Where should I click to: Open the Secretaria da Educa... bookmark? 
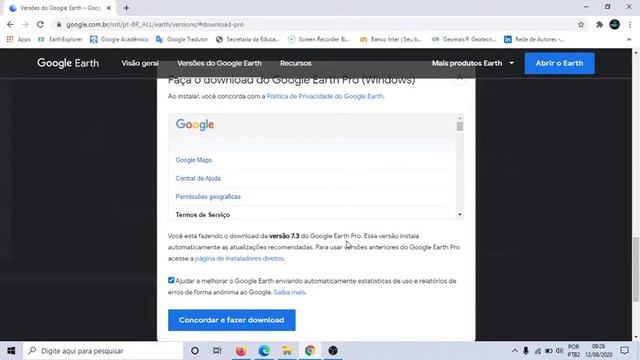(247, 39)
